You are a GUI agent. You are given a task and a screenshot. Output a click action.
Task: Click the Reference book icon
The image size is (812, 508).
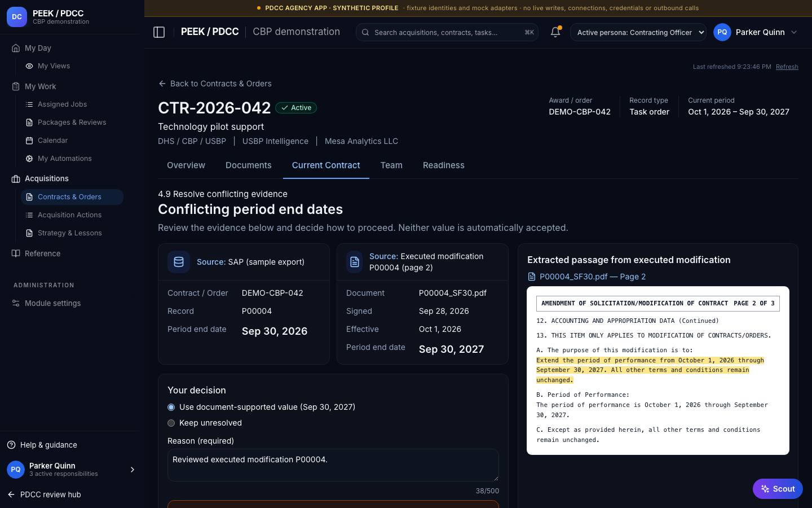pyautogui.click(x=16, y=253)
